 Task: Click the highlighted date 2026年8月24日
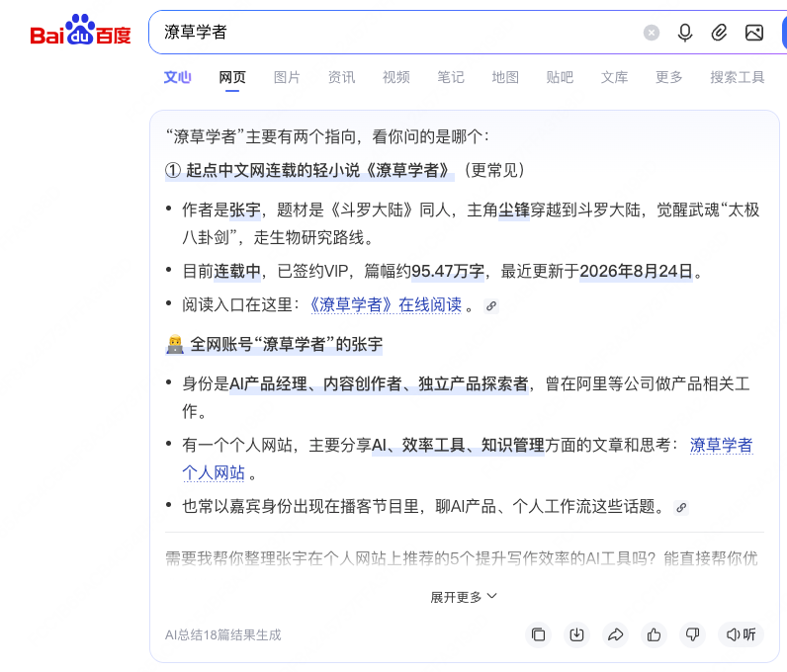pos(637,272)
